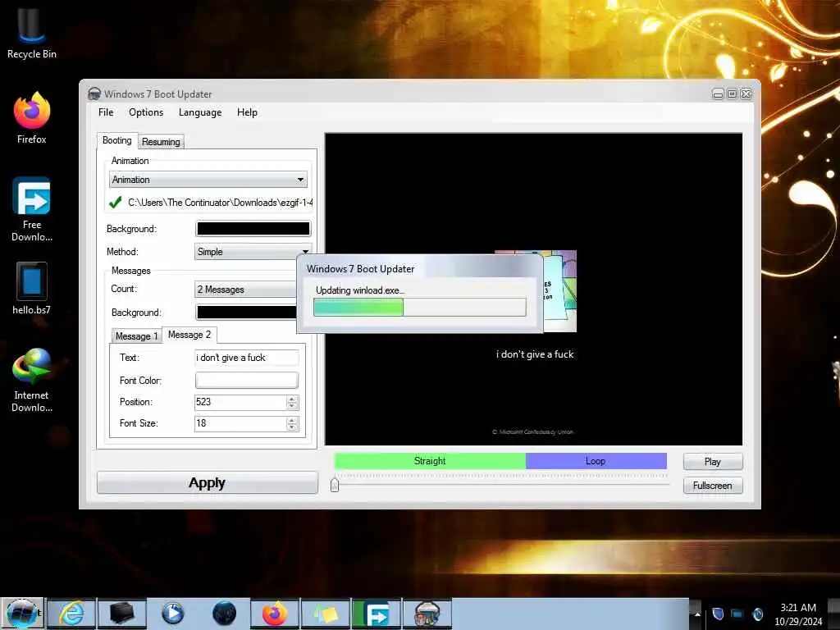Click the clock in the system tray

(x=798, y=614)
